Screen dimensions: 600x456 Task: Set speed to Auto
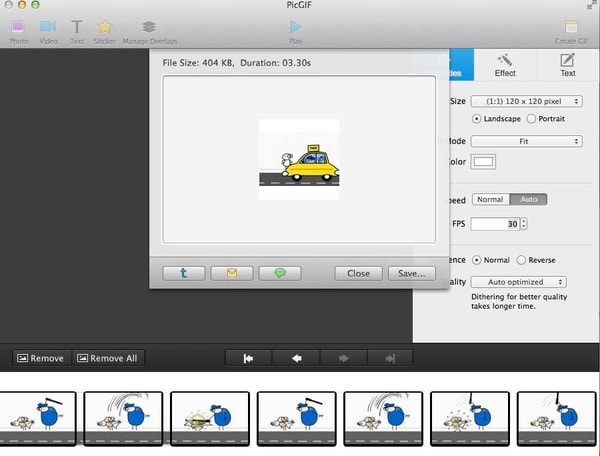tap(528, 199)
